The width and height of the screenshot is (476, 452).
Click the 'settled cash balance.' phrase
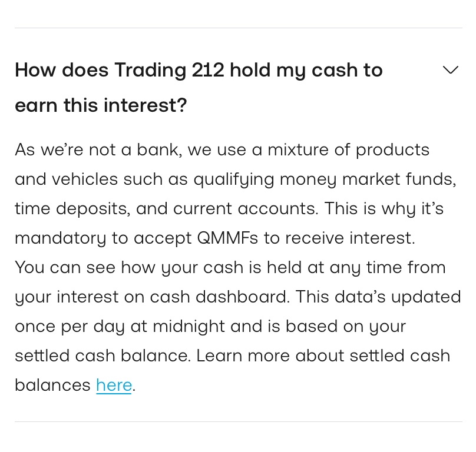(x=103, y=355)
